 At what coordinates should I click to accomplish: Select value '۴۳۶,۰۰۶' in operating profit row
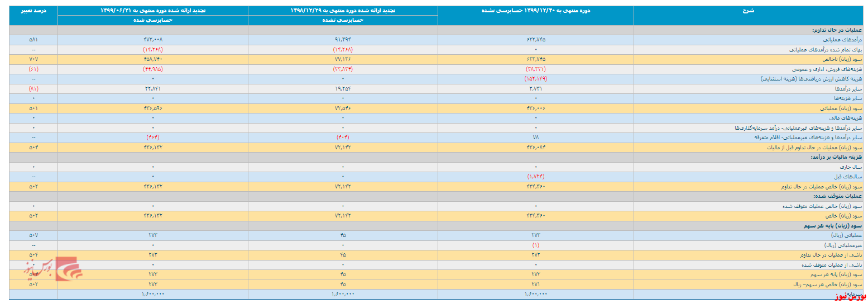pos(536,108)
